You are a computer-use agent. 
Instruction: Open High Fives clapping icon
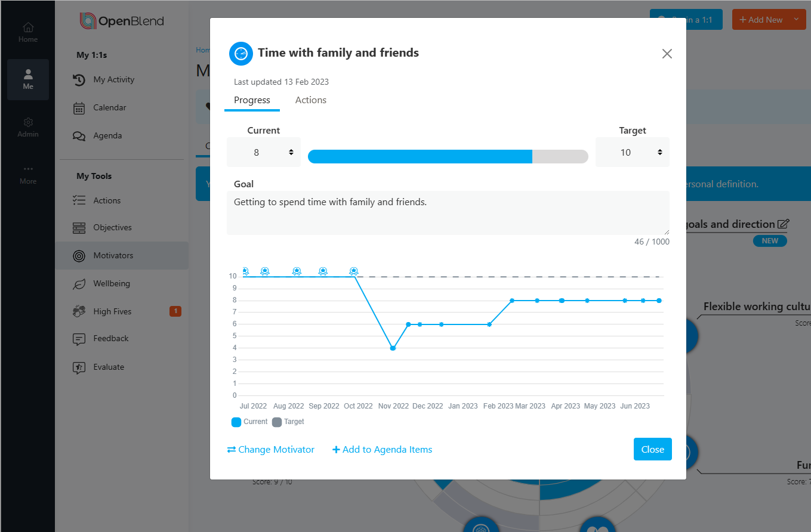(79, 311)
